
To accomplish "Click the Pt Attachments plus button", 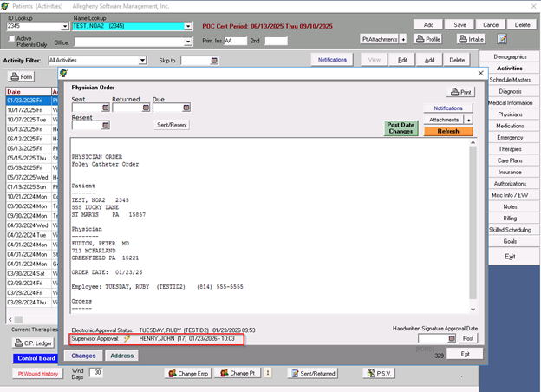I will [x=403, y=39].
